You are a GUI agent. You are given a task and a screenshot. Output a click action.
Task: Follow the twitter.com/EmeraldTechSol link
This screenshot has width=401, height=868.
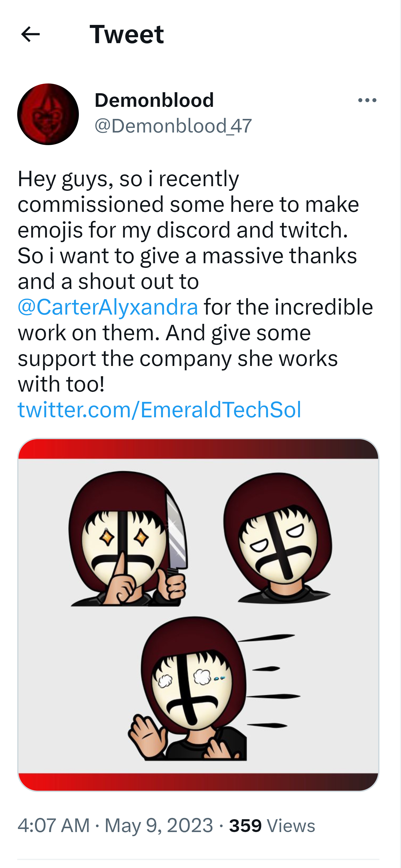160,410
